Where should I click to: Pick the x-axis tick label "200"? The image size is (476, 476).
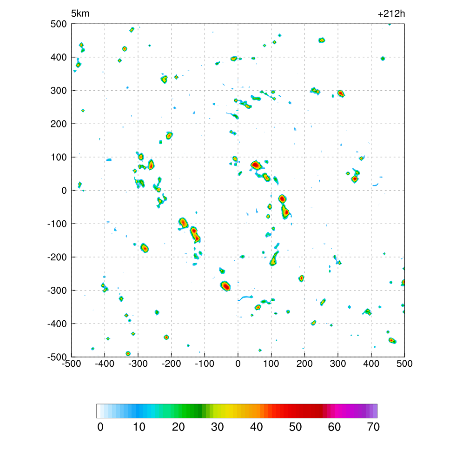(x=304, y=364)
